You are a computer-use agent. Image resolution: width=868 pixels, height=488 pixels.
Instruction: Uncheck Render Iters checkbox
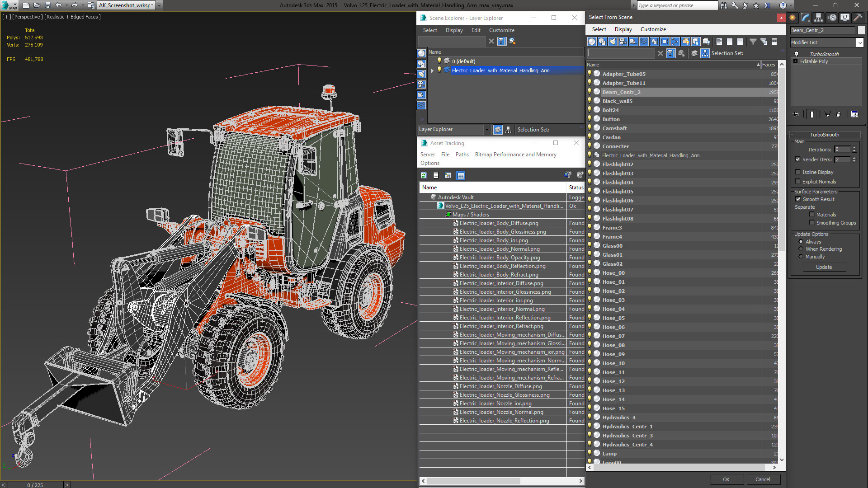coord(797,160)
